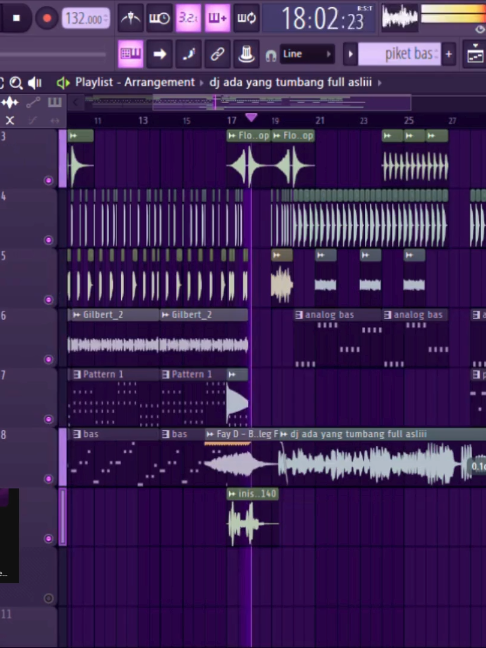This screenshot has height=648, width=486.
Task: Click the zoom magnifier icon in the playlist toolbar
Action: tap(16, 83)
